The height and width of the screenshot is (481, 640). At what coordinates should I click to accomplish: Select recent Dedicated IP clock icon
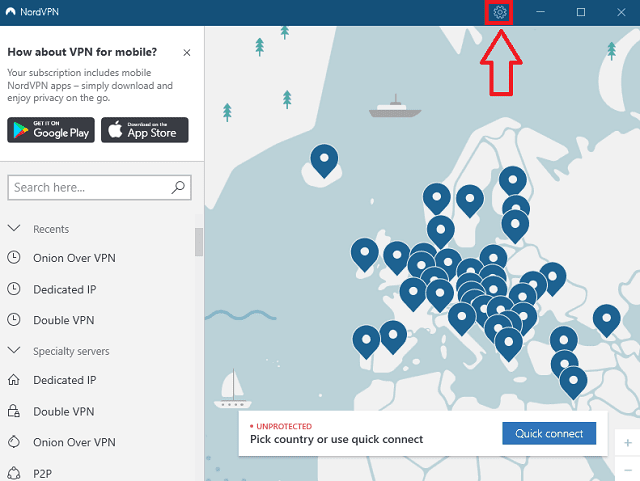(14, 289)
